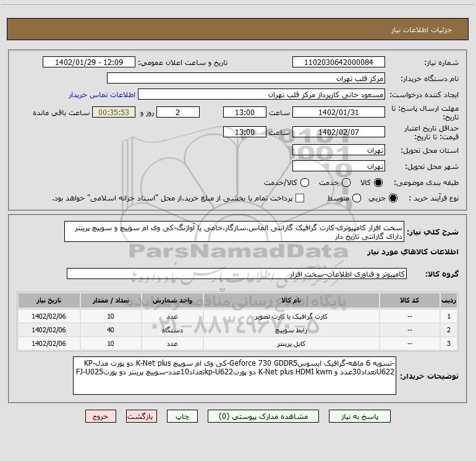476x461 pixels.
Task: Click the تعداد / مقدار column header
Action: coord(111,300)
